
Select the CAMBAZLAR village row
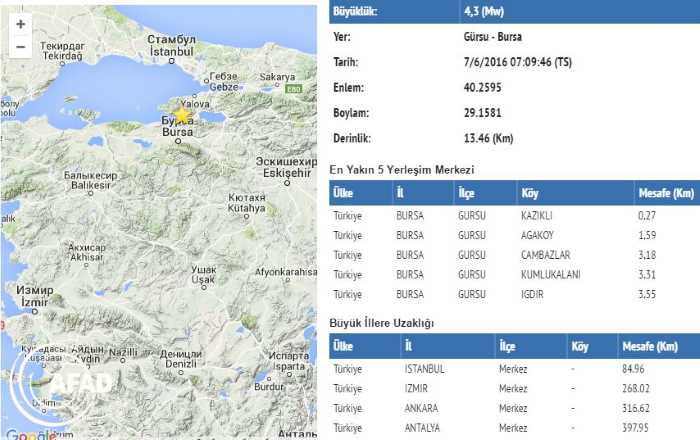[x=512, y=254]
